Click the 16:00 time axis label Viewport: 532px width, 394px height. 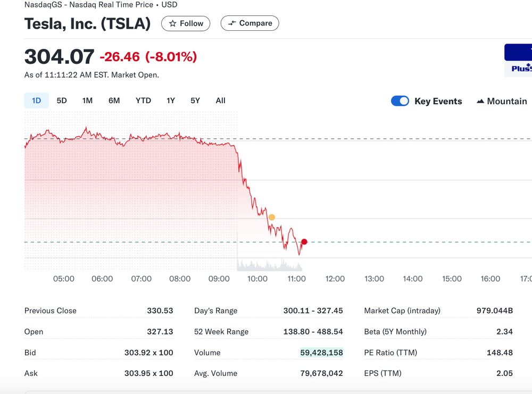(491, 279)
